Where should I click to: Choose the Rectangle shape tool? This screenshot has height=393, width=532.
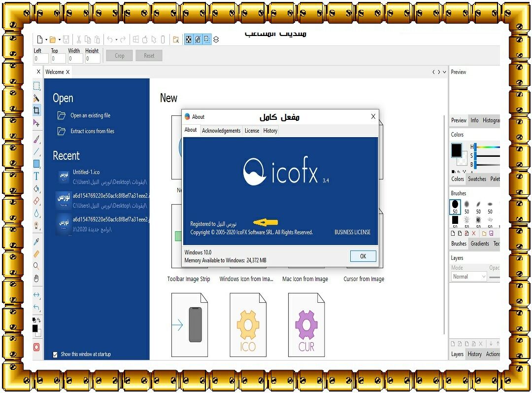coord(36,164)
